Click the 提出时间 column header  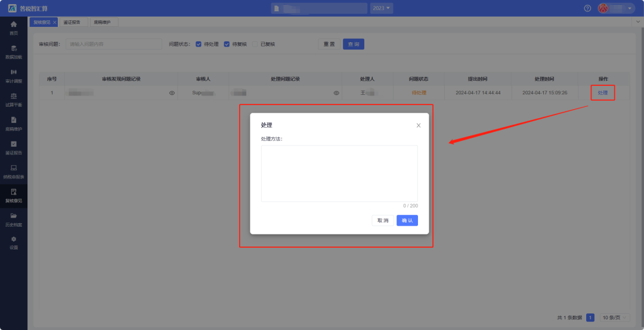pos(478,79)
